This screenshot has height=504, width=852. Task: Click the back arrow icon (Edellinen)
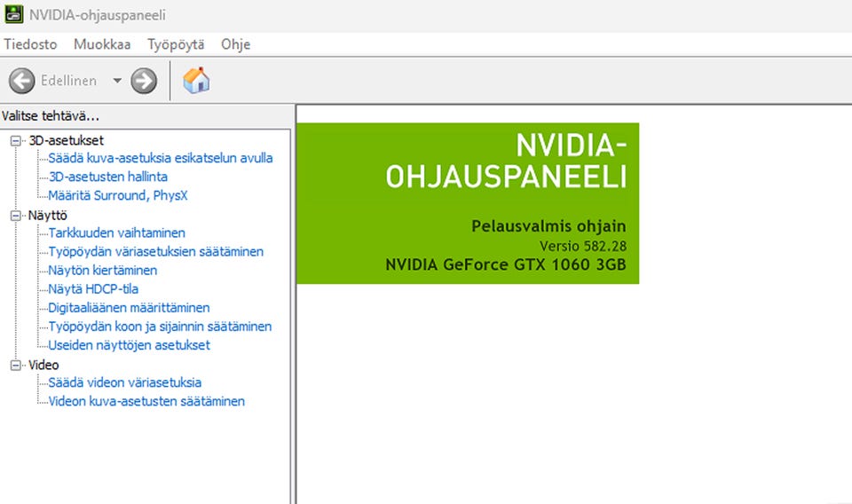[x=21, y=81]
